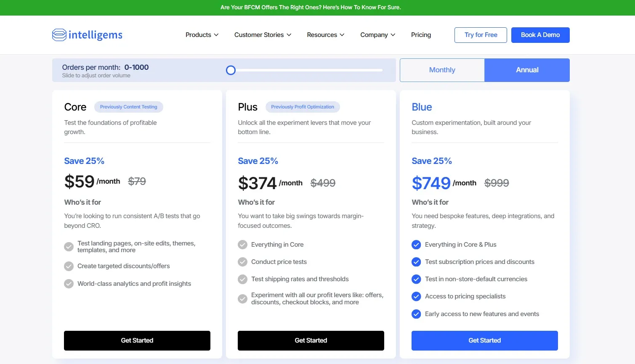635x364 pixels.
Task: Open the Company navigation menu
Action: click(377, 35)
